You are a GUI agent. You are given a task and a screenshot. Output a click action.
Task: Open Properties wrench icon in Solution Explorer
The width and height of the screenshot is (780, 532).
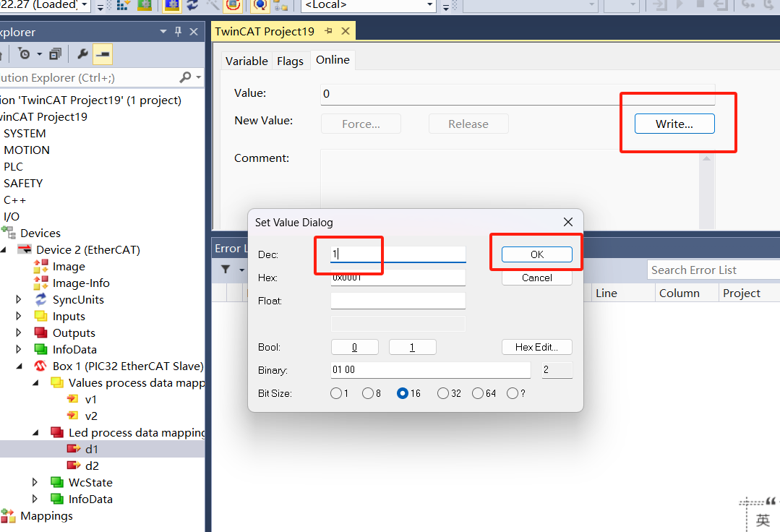(x=82, y=53)
